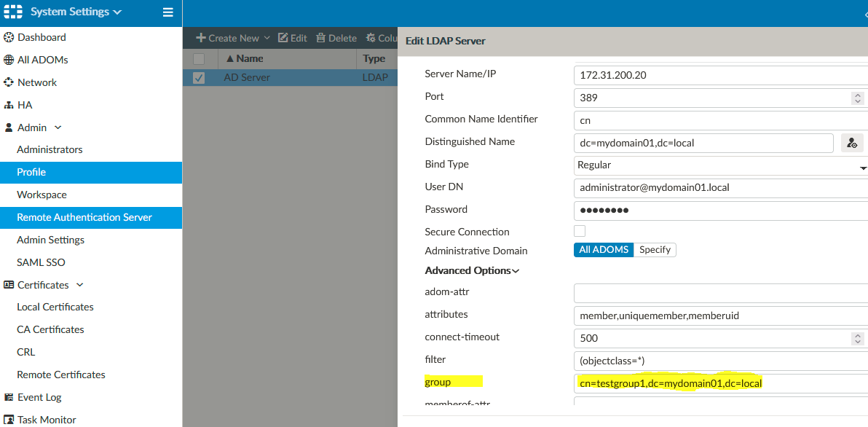The width and height of the screenshot is (868, 427).
Task: Expand the Create New dropdown arrow
Action: pyautogui.click(x=267, y=39)
